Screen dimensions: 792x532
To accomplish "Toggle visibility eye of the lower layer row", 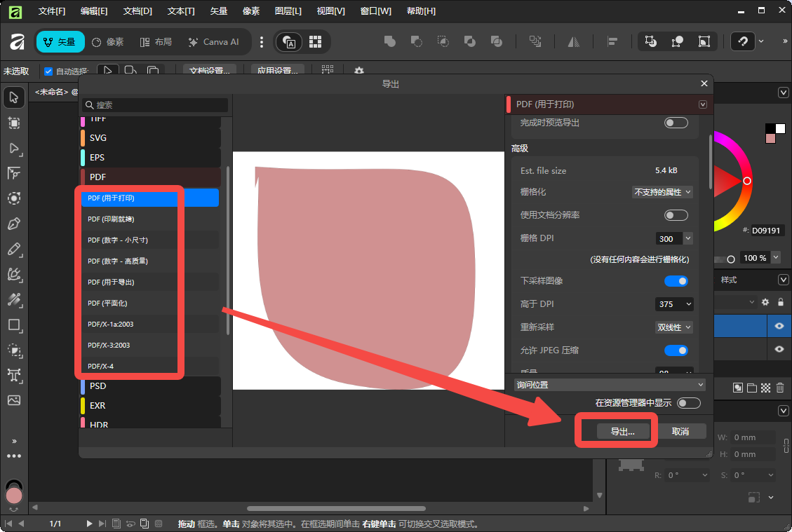I will (x=779, y=349).
